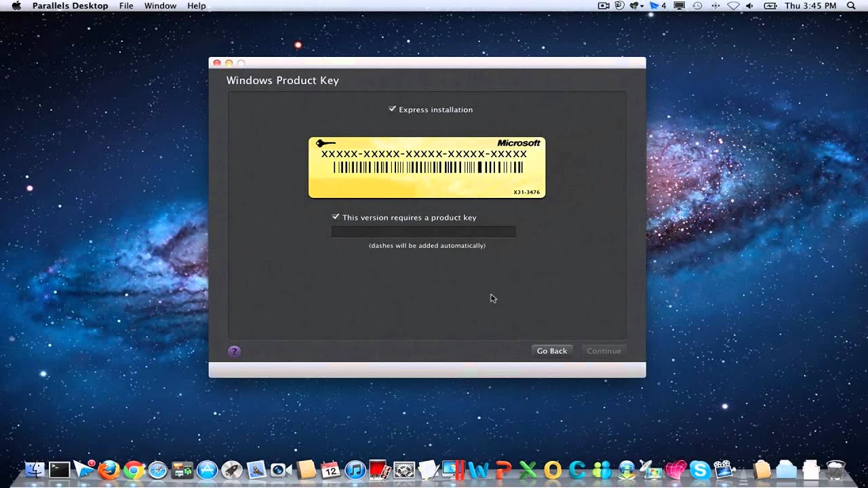Open Spotlight search in menu bar
Image resolution: width=868 pixels, height=488 pixels.
(851, 5)
